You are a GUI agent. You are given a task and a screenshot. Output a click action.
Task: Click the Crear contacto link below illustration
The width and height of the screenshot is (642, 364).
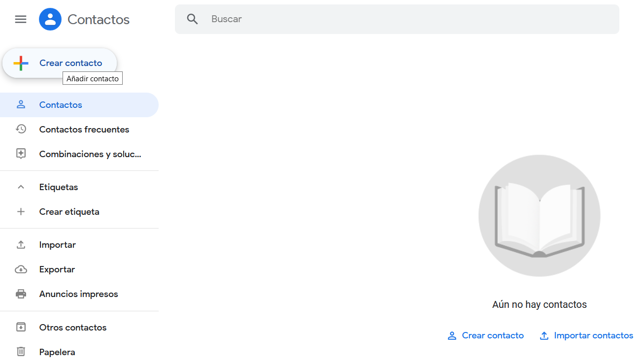click(485, 335)
